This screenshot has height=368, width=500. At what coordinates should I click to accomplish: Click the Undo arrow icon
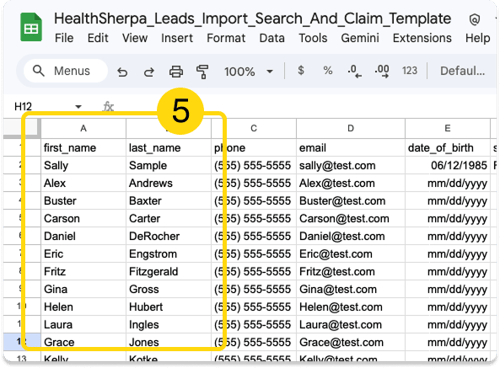[x=122, y=72]
